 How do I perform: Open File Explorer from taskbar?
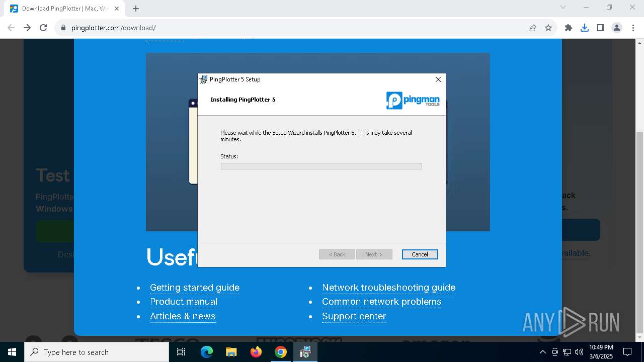pos(231,352)
